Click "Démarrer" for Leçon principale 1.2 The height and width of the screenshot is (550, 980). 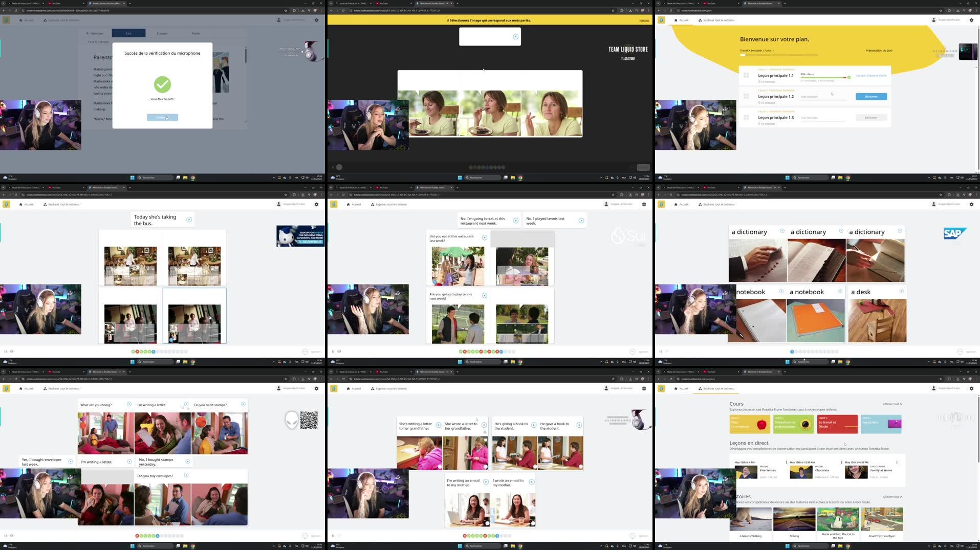871,96
